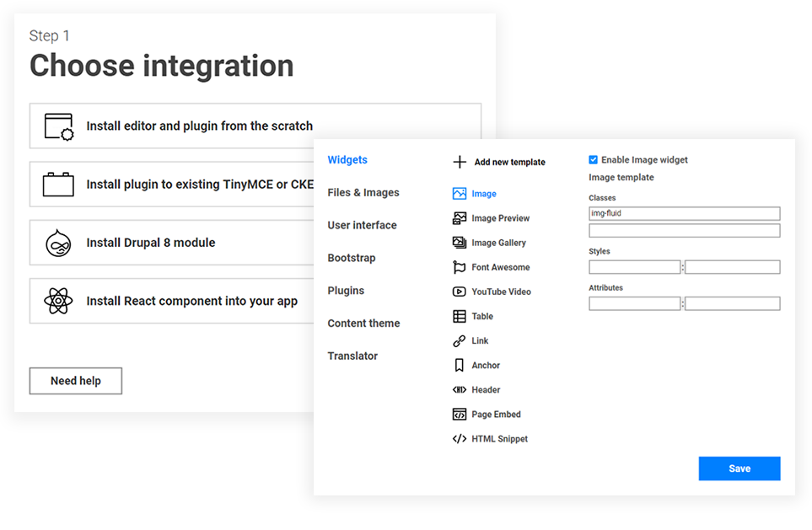Save the widget settings
Screen dimensions: 812x530
point(739,468)
